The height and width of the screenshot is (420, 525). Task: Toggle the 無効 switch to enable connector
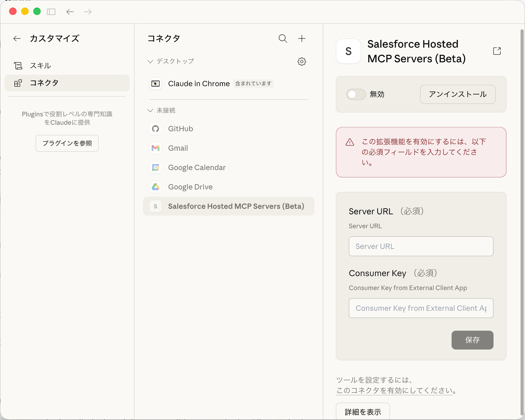[356, 94]
